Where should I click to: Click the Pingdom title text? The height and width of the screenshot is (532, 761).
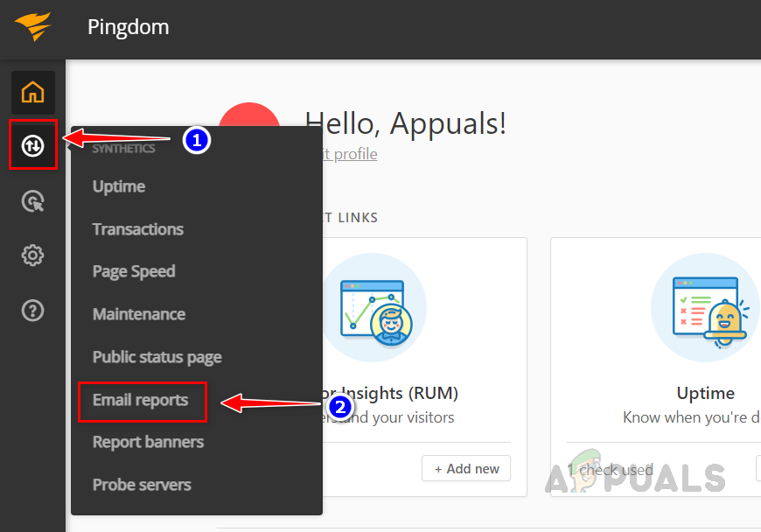point(128,27)
